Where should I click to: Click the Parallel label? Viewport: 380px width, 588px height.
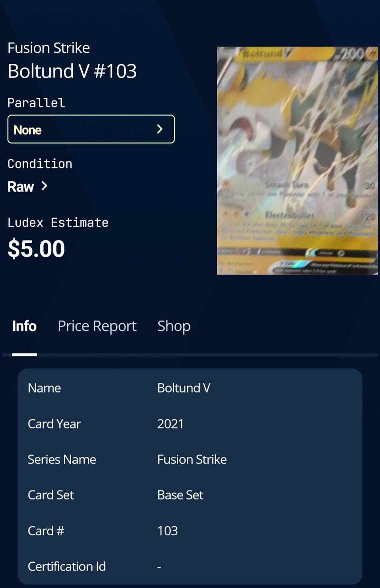(x=36, y=103)
